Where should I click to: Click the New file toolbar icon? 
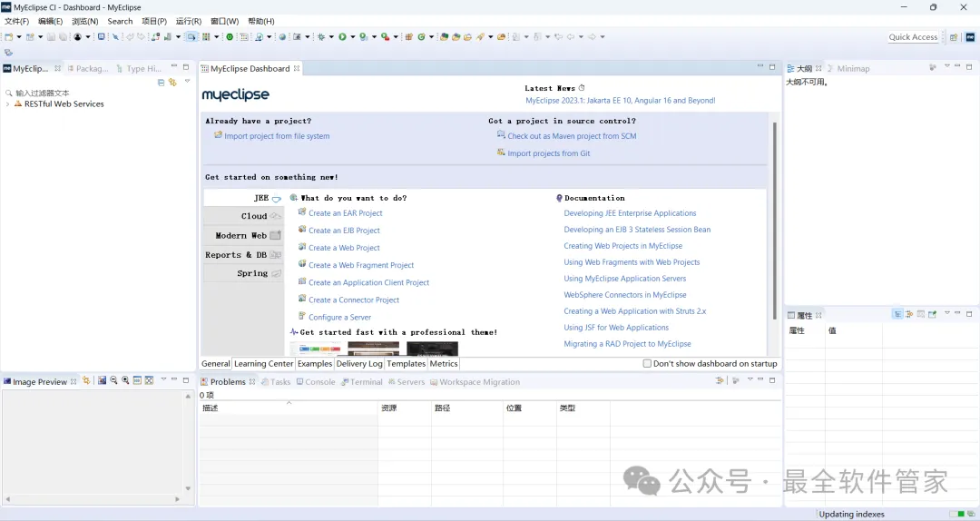click(x=8, y=37)
